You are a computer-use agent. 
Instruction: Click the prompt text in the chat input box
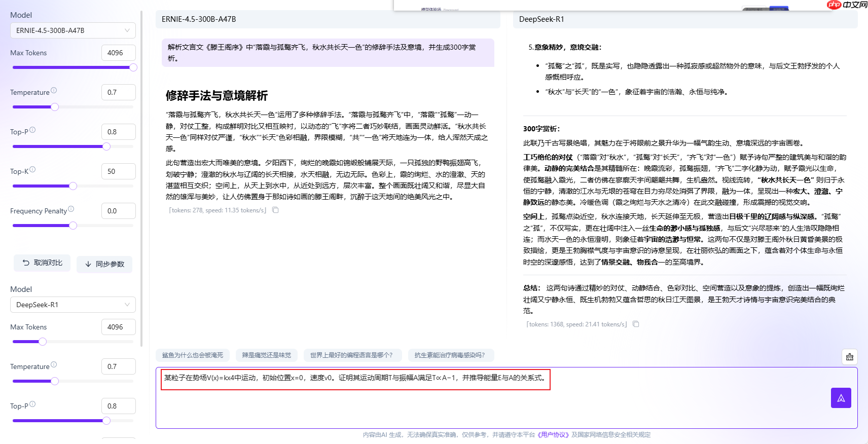(355, 378)
